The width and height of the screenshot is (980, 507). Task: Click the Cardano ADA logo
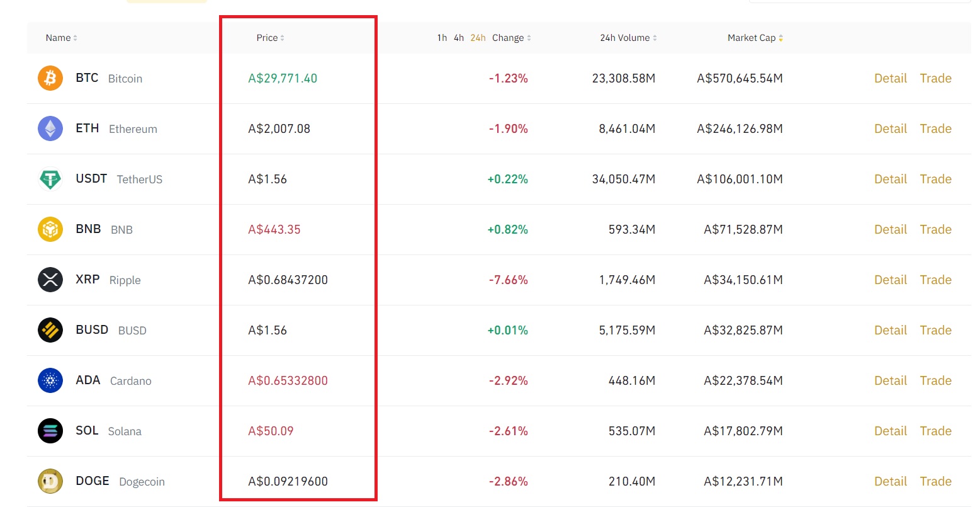click(50, 380)
